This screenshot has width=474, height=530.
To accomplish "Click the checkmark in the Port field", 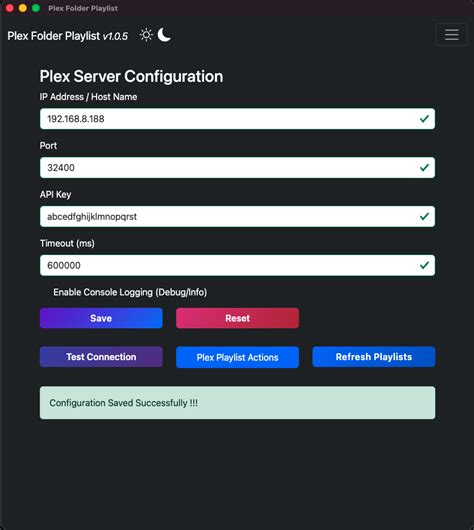I will (x=424, y=168).
